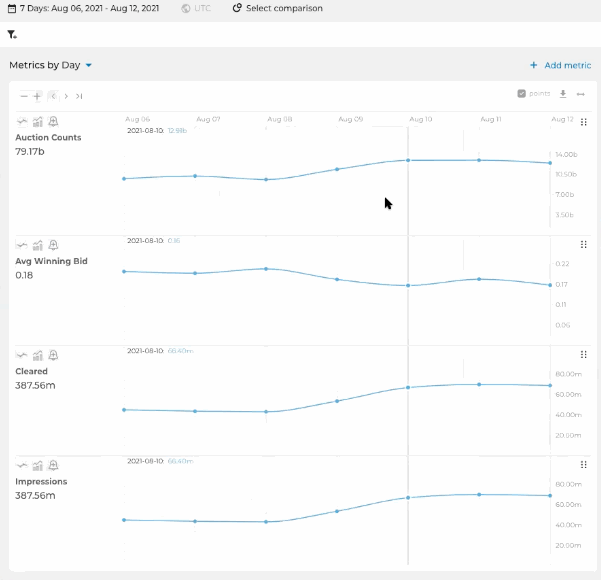Viewport: 601px width, 580px height.
Task: Click Aug 11 data point on Cleared chart
Action: [x=479, y=384]
